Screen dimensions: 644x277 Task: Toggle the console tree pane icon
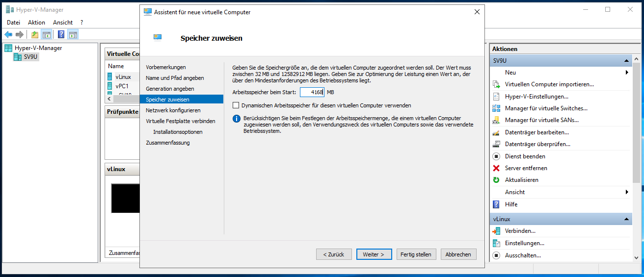click(x=47, y=34)
